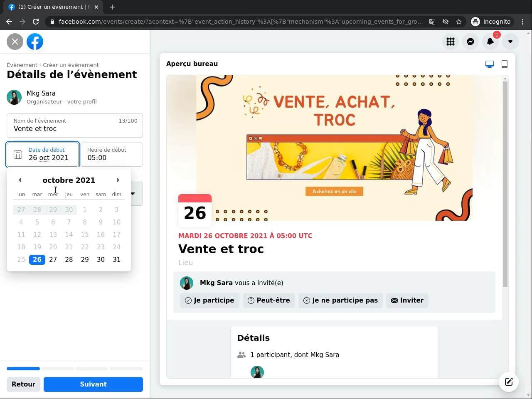Open the Chrome three-dot menu

(523, 22)
